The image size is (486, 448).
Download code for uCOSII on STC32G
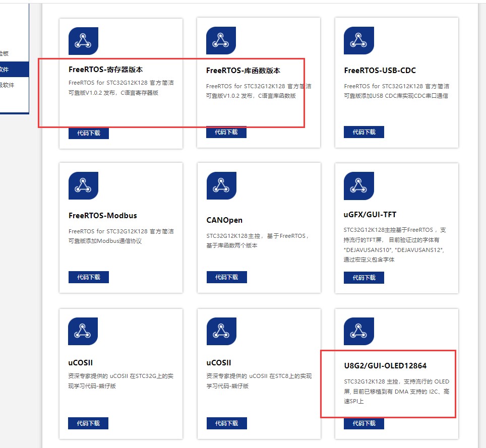click(x=88, y=423)
